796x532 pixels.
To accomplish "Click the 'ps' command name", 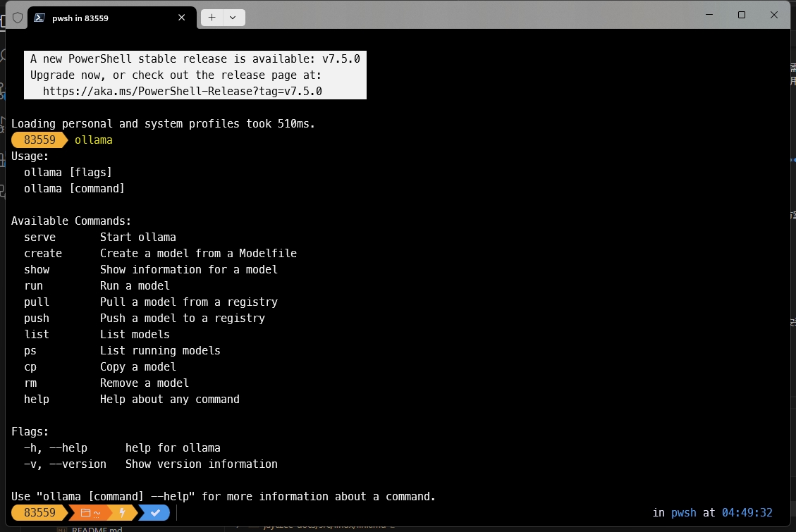I will tap(30, 351).
